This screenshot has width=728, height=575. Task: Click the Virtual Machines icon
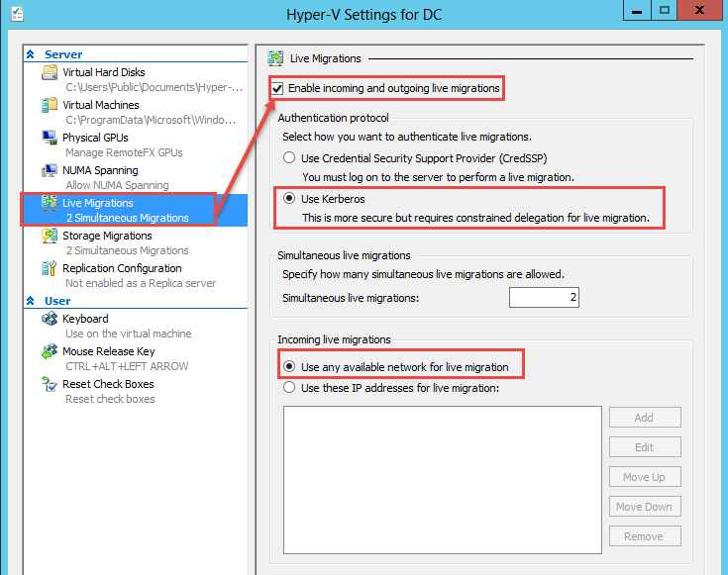pyautogui.click(x=50, y=105)
